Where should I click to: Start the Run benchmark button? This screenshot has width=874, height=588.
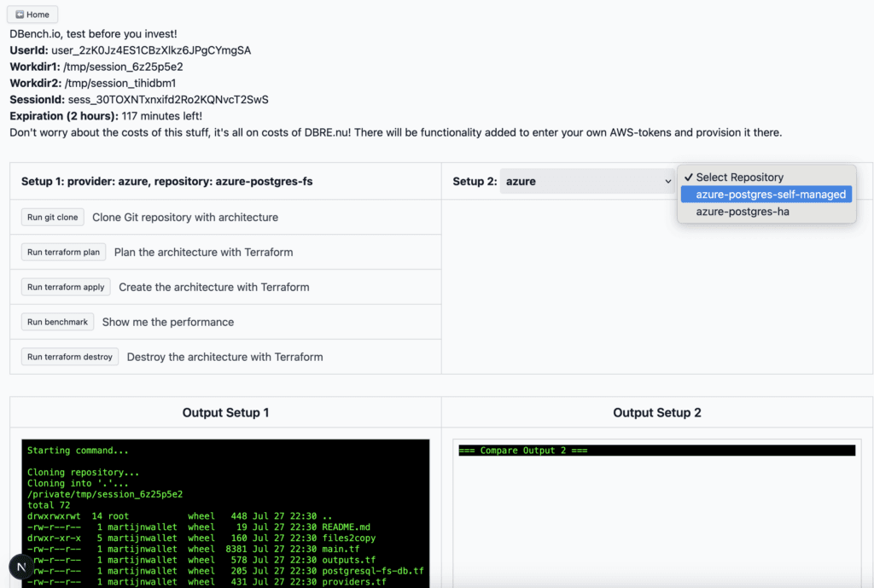point(57,322)
